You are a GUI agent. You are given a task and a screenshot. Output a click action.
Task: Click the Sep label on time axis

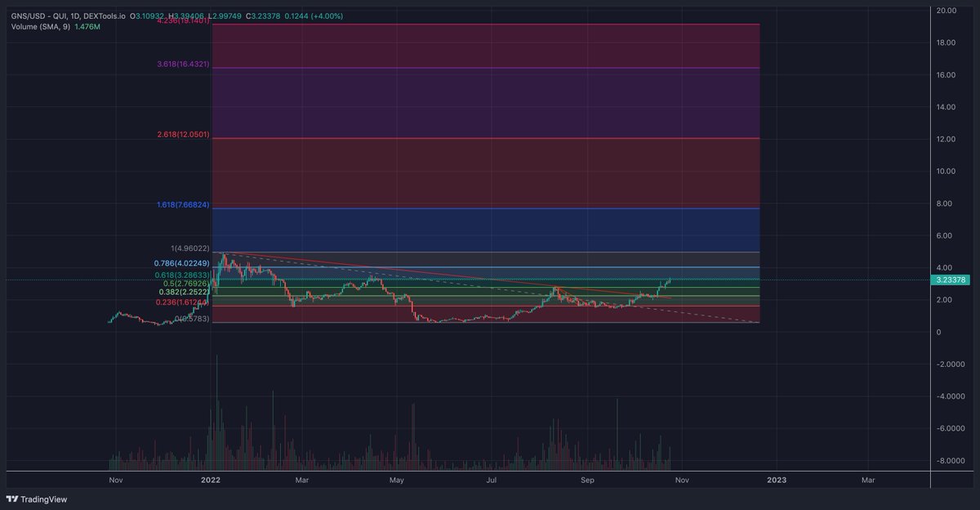(x=586, y=481)
